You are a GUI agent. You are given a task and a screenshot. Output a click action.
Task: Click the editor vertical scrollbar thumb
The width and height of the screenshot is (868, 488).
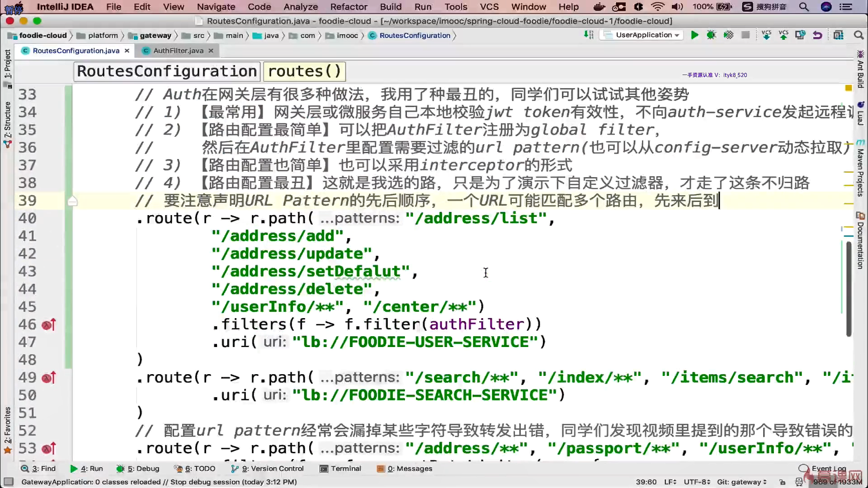(849, 289)
